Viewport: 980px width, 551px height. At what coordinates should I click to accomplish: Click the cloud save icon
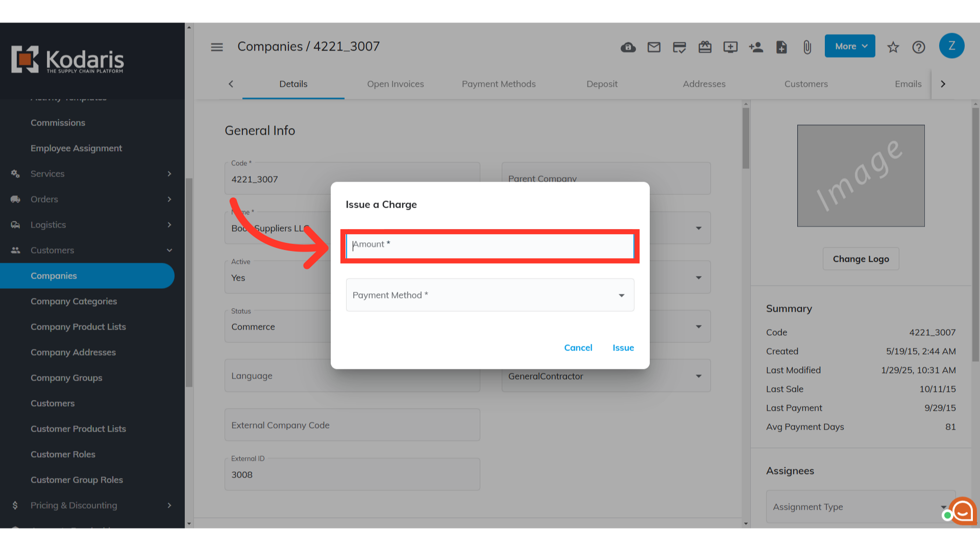click(628, 47)
